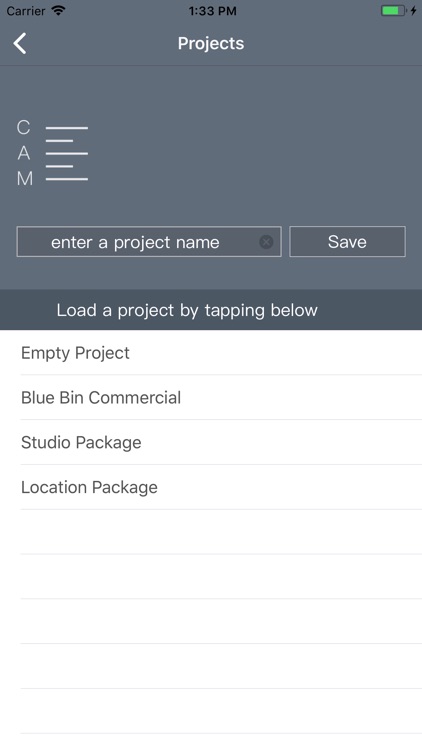Tap the Projects title in navigation bar
422x750 pixels.
click(211, 44)
